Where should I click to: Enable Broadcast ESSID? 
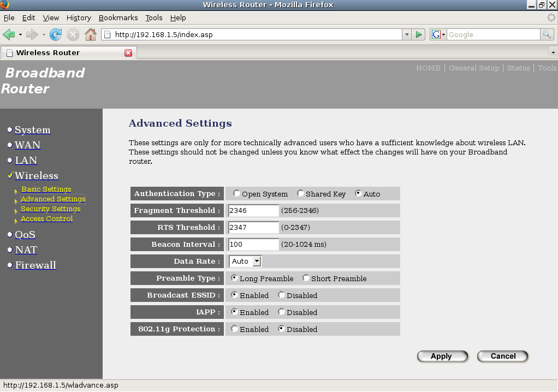click(234, 294)
